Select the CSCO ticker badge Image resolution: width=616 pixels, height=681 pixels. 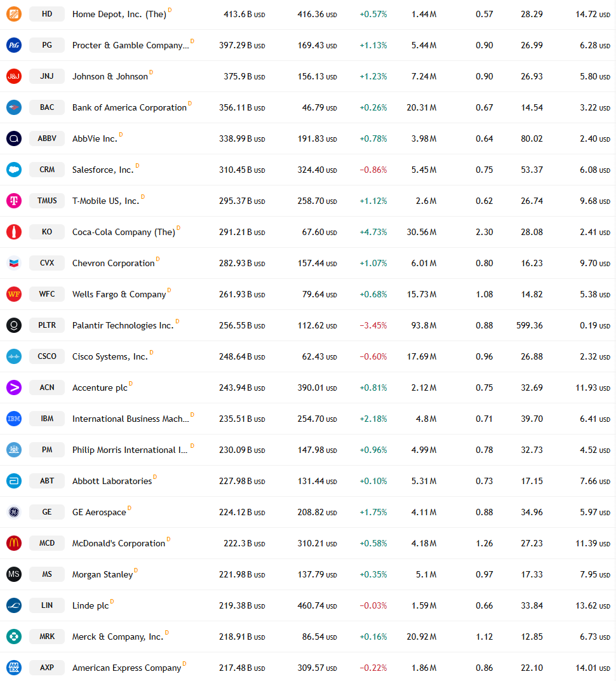(47, 356)
